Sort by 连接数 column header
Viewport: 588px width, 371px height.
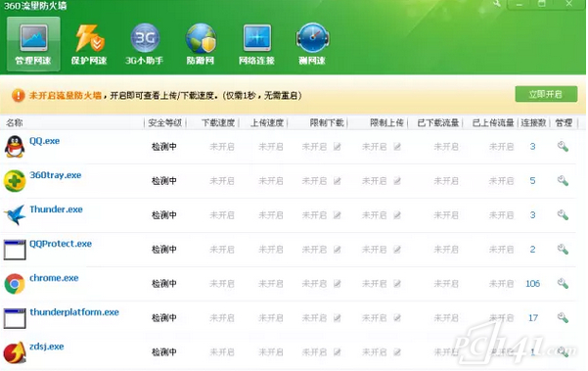(x=533, y=122)
